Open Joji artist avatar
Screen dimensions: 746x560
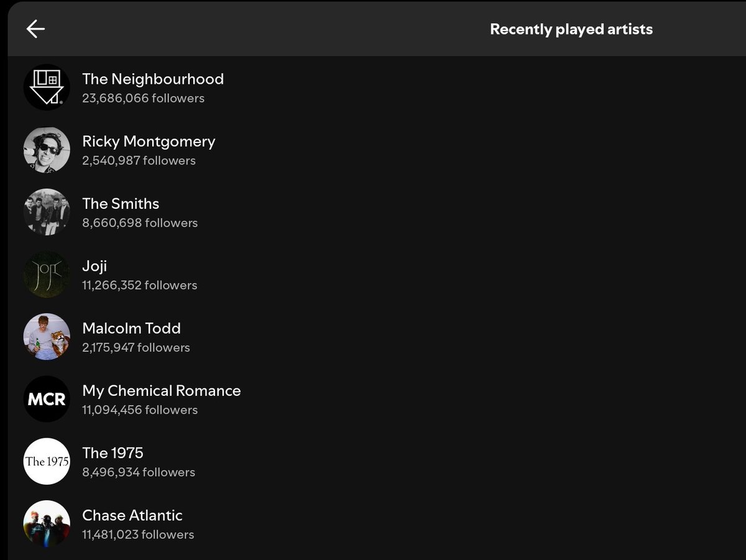click(47, 274)
